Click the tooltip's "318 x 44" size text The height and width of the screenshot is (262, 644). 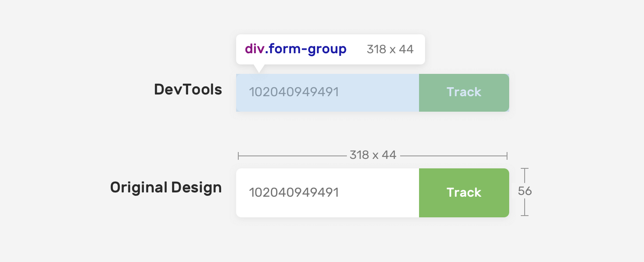(x=390, y=49)
